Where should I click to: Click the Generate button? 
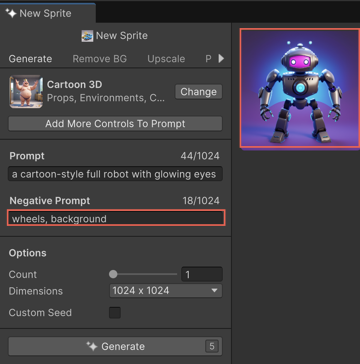tap(115, 346)
